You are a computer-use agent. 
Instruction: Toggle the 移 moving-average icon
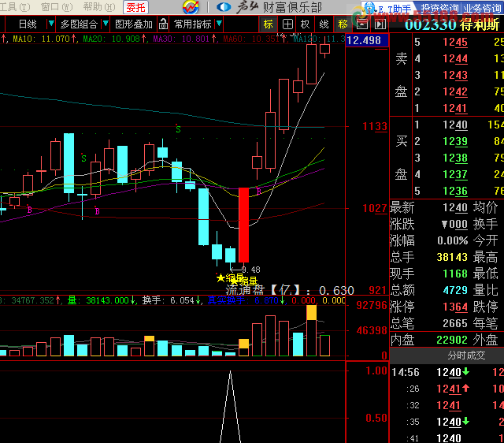pos(343,24)
